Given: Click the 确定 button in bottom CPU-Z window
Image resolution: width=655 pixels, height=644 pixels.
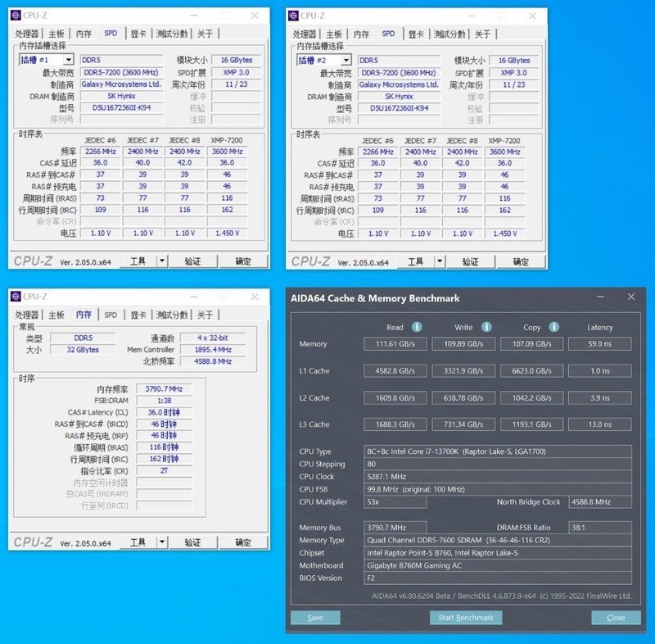Looking at the screenshot, I should pos(242,542).
